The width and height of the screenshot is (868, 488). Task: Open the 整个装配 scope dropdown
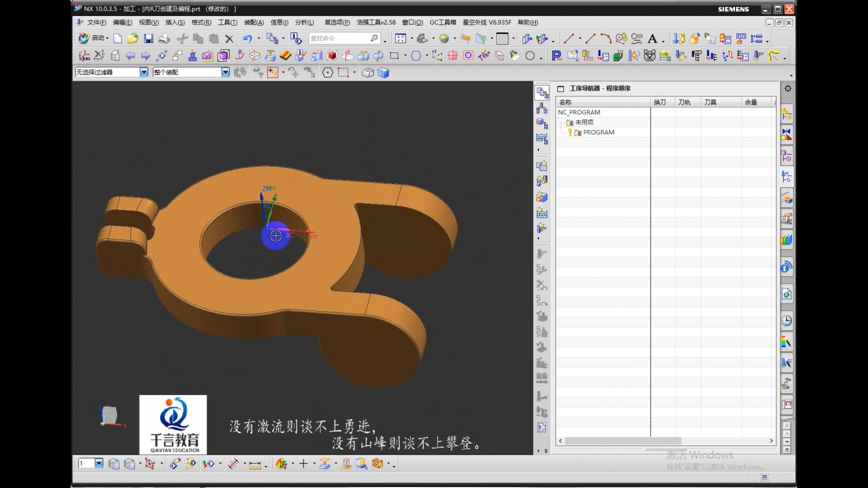(225, 72)
